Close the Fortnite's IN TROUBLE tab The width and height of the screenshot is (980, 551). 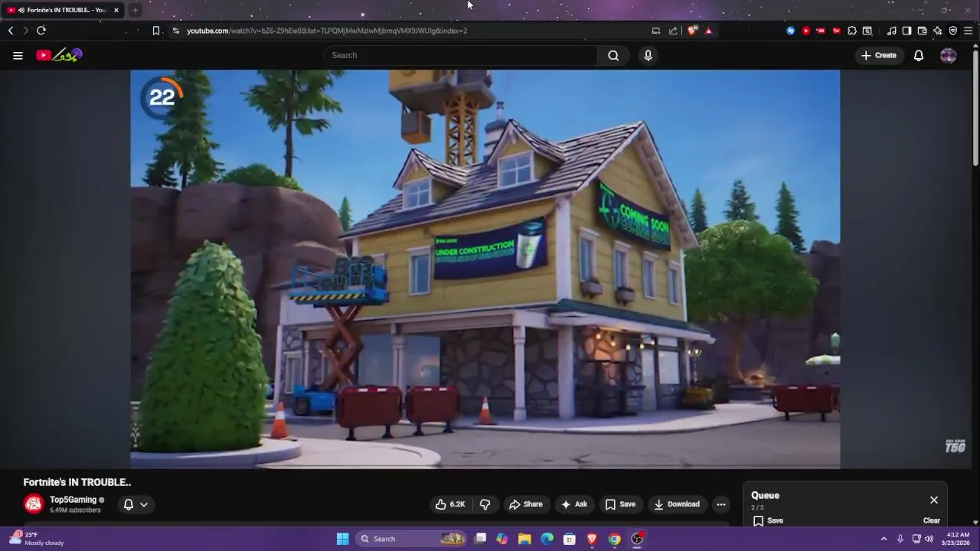point(116,10)
